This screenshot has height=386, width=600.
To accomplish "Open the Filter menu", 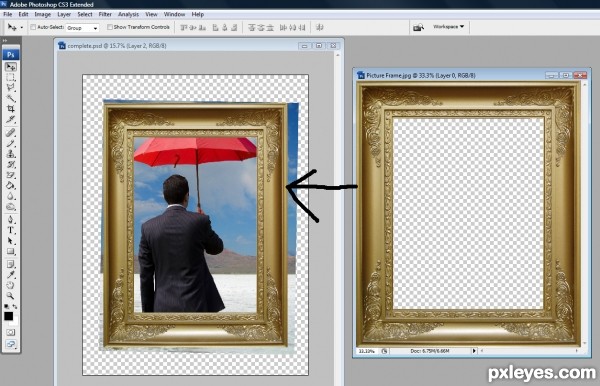I will [x=105, y=15].
